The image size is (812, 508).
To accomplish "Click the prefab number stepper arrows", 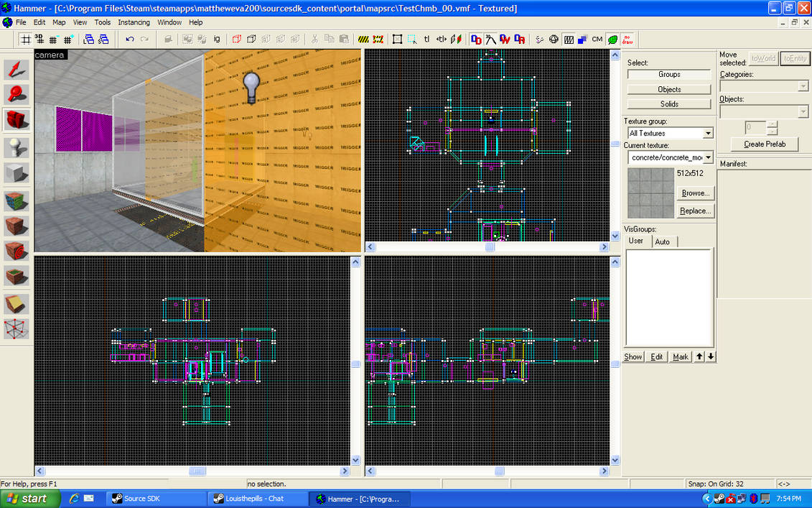I will (x=772, y=127).
